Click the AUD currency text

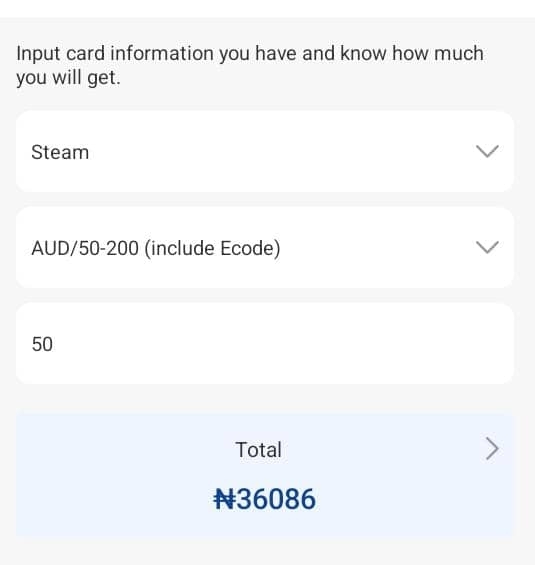[x=49, y=248]
